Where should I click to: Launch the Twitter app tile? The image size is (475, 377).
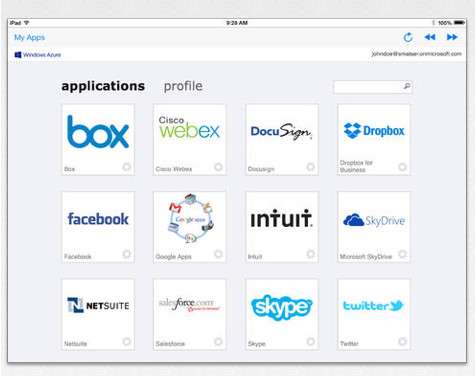coord(374,314)
